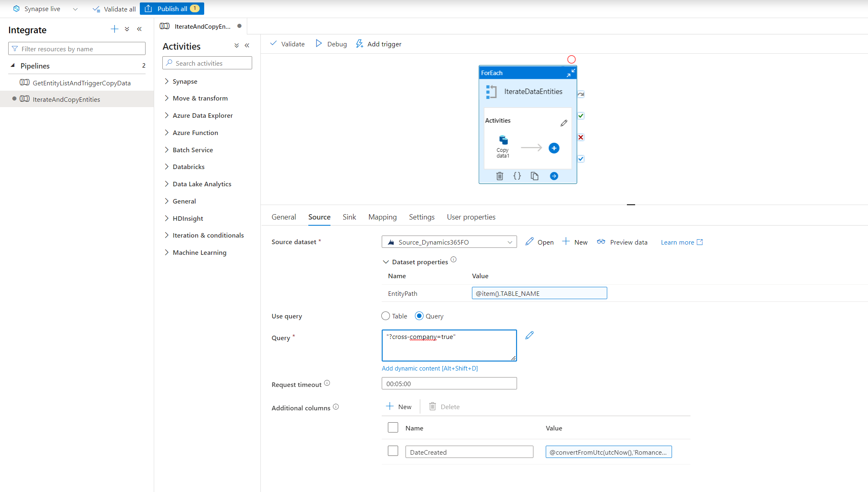This screenshot has width=868, height=492.
Task: Open the Settings tab
Action: 421,217
